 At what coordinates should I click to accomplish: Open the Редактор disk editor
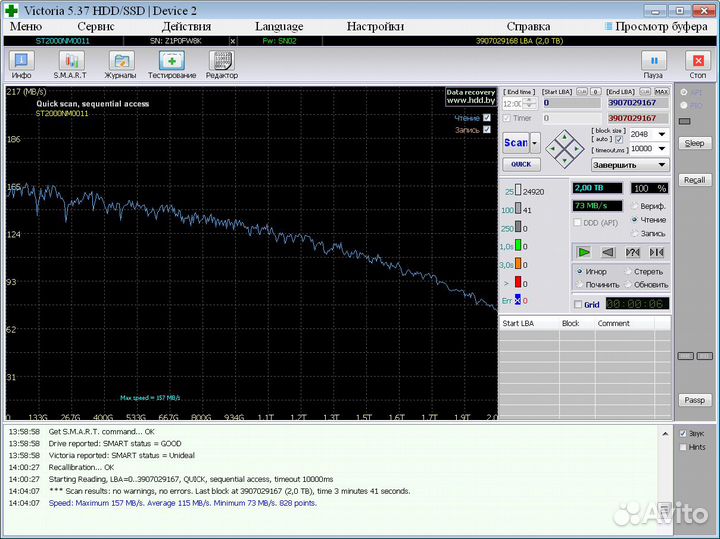(x=222, y=65)
